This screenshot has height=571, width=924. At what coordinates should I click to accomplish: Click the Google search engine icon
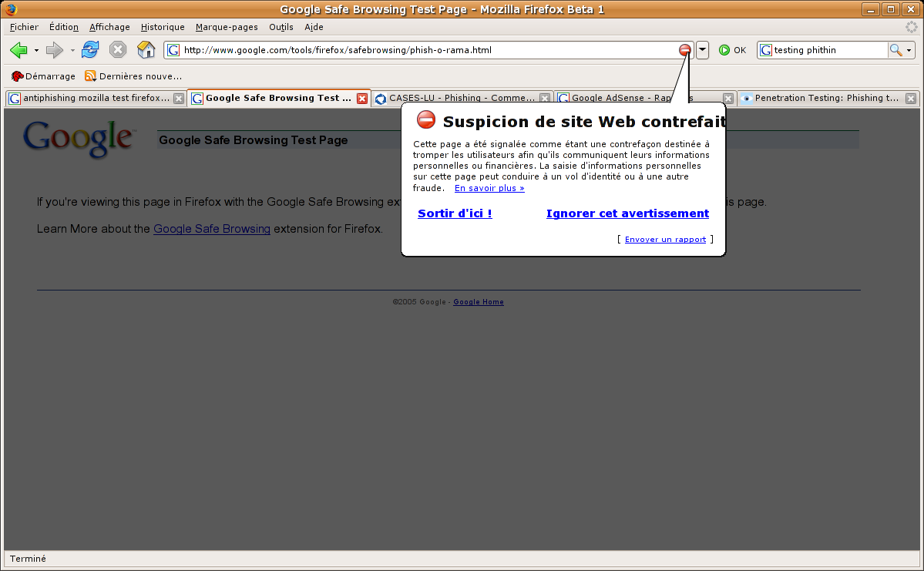tap(765, 50)
